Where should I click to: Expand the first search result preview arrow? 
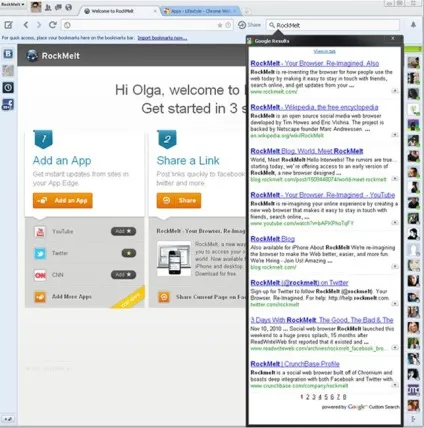coord(395,91)
